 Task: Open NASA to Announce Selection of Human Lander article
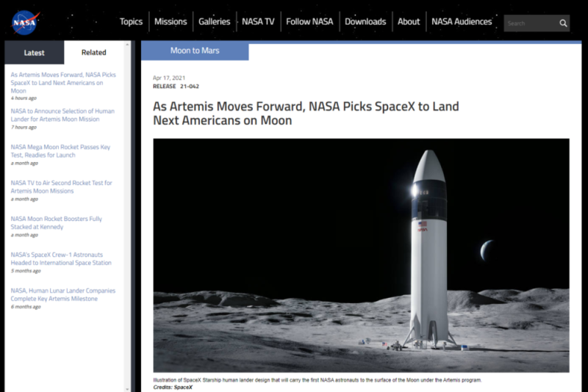[62, 115]
